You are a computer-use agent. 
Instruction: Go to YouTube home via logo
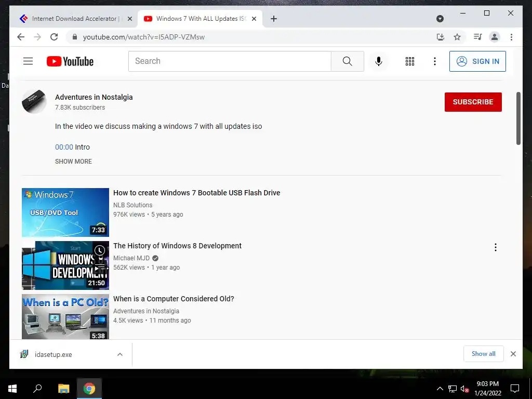click(70, 61)
